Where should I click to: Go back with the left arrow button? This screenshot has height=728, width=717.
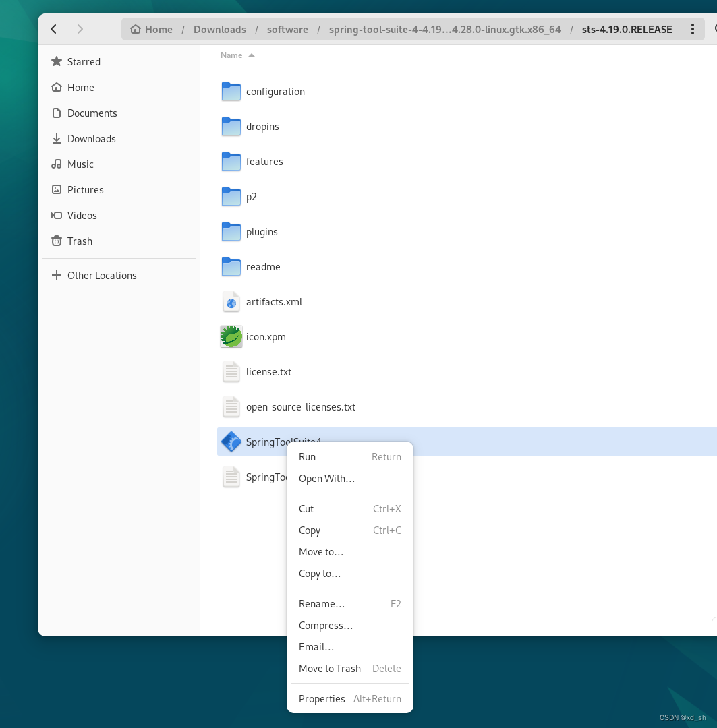click(x=54, y=29)
